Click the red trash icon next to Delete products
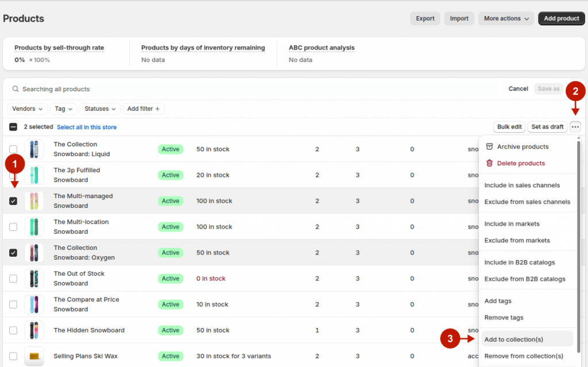The image size is (588, 367). (x=489, y=163)
